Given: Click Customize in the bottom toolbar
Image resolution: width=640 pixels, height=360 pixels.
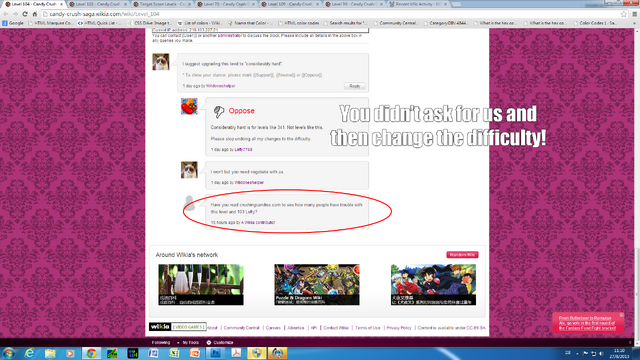Looking at the screenshot, I should point(220,342).
